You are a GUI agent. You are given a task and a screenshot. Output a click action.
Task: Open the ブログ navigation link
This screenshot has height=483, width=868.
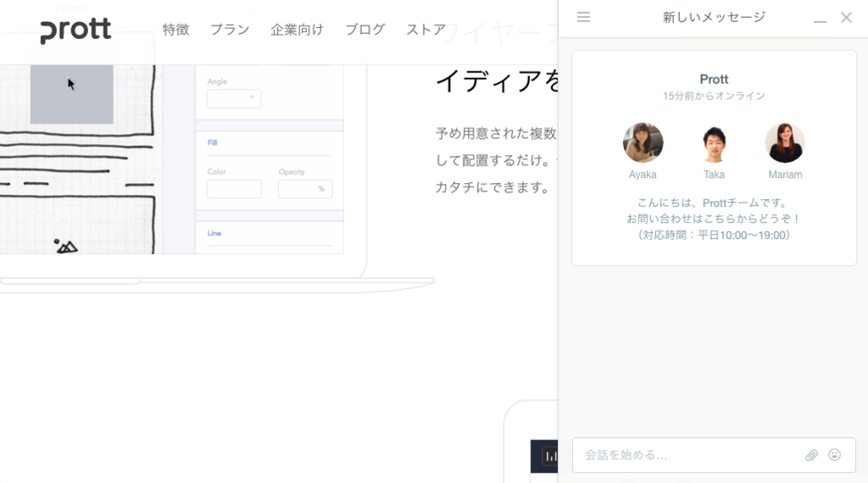click(364, 30)
